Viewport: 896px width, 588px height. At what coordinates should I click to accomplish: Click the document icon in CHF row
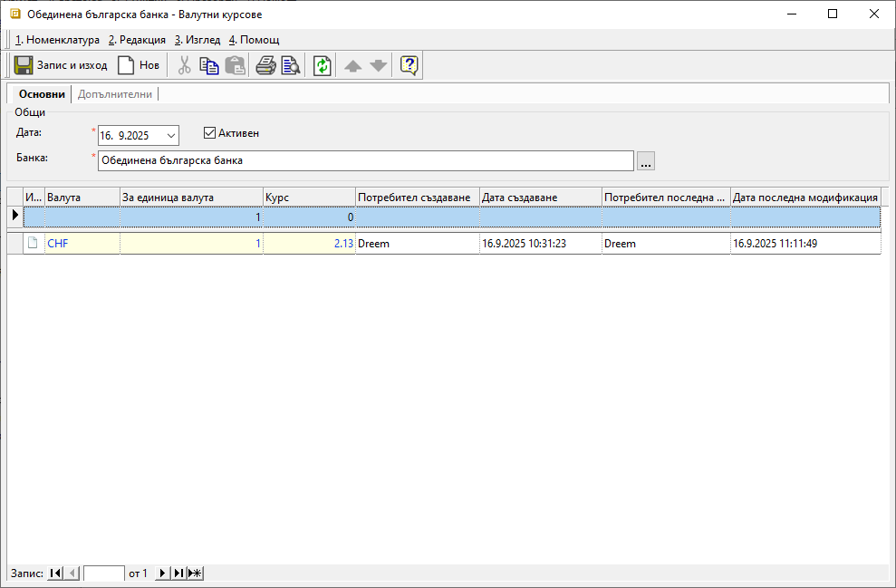[34, 243]
